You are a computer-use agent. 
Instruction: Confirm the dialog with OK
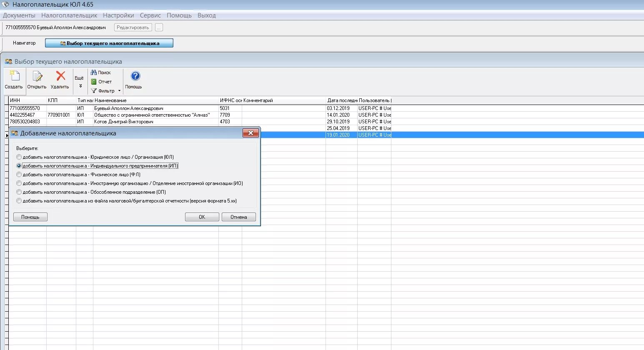pyautogui.click(x=202, y=217)
